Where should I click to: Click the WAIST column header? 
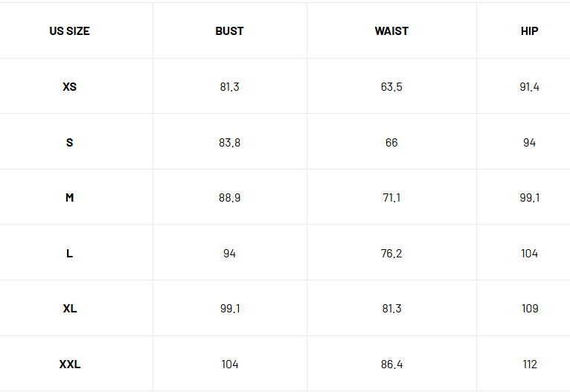[391, 31]
